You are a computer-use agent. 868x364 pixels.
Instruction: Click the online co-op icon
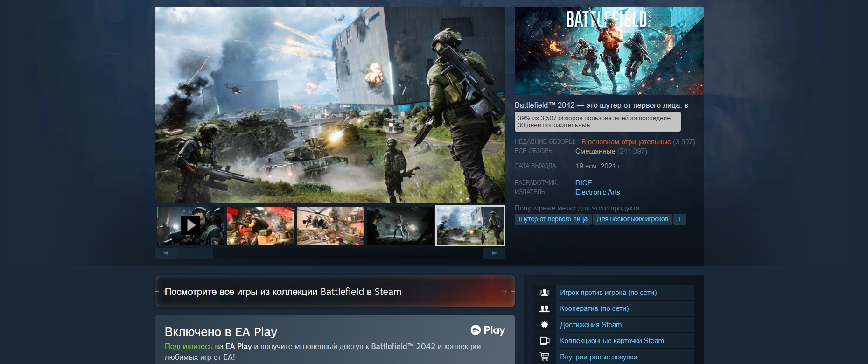[544, 308]
